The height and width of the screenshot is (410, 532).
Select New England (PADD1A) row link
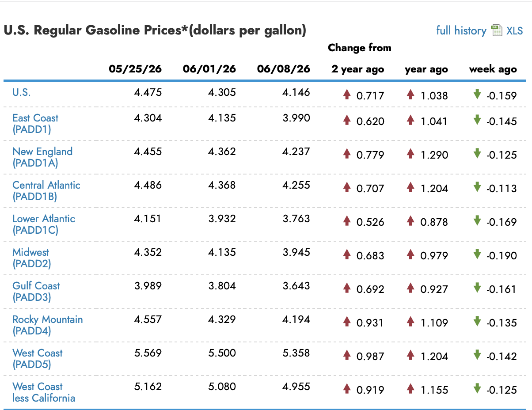(42, 157)
